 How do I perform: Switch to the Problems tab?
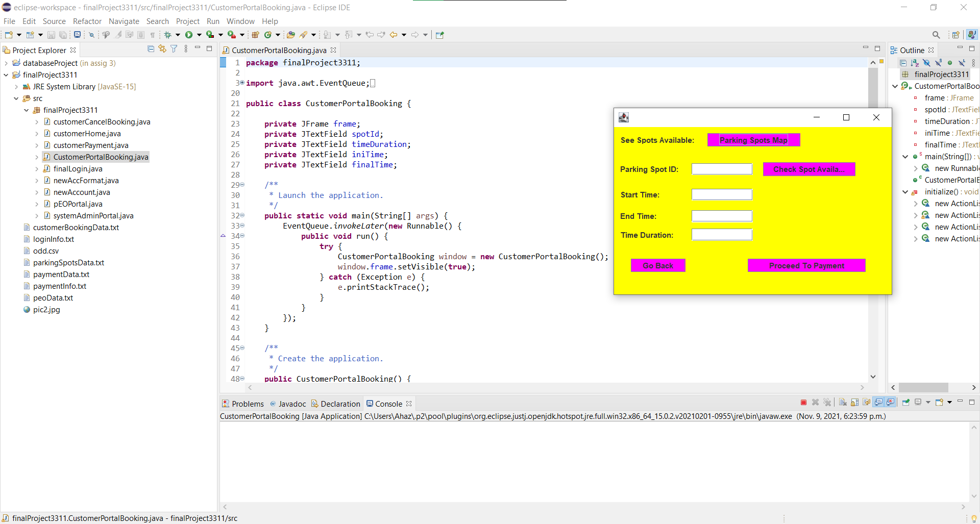[248, 404]
